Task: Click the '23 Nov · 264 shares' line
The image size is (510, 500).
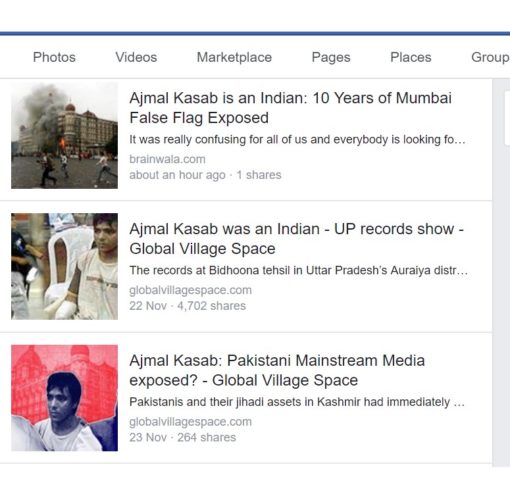Action: 182,437
